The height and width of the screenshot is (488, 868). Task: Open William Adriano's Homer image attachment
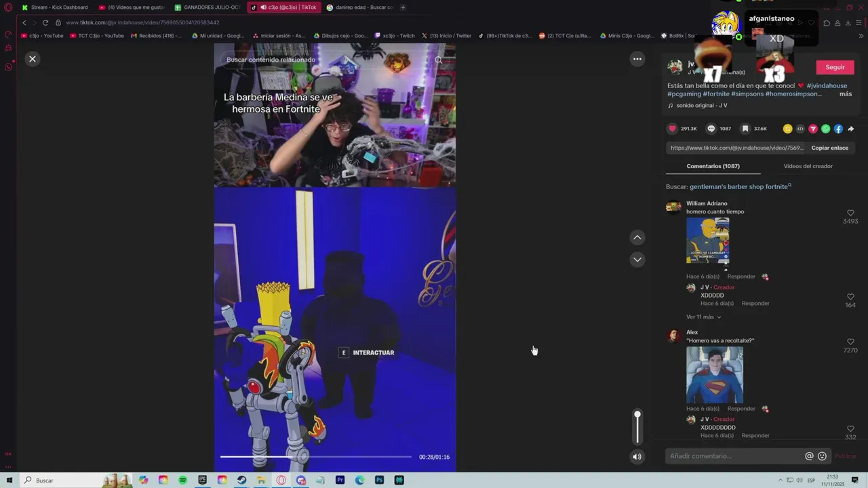707,241
